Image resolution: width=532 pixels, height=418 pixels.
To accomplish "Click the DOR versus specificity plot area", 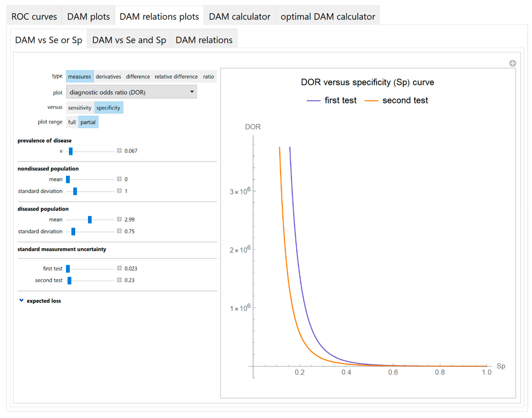I will click(367, 245).
